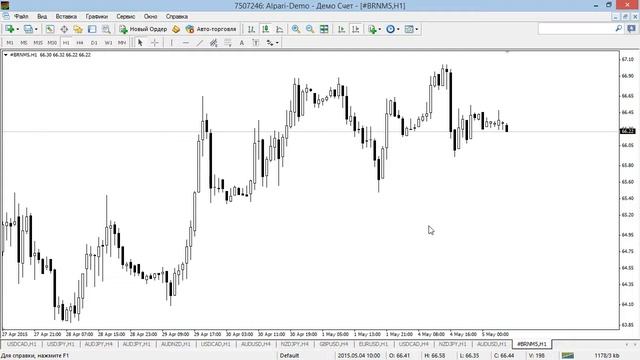
Task: Click the indicators list icon
Action: click(372, 29)
